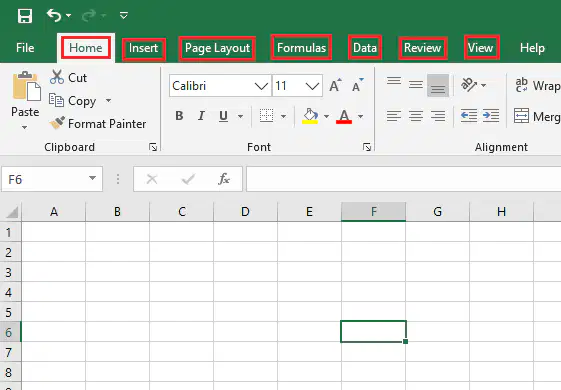This screenshot has width=561, height=390.
Task: Expand the Name Box dropdown arrow
Action: pos(92,178)
